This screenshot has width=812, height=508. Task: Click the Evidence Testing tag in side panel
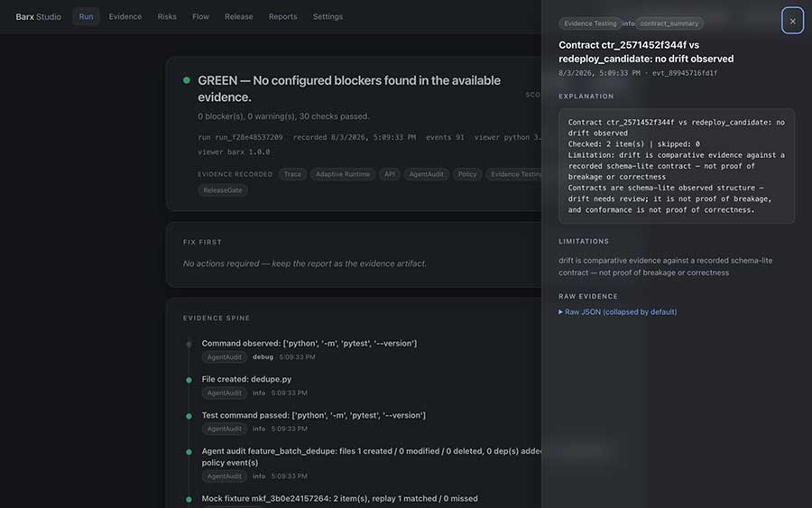[x=590, y=23]
